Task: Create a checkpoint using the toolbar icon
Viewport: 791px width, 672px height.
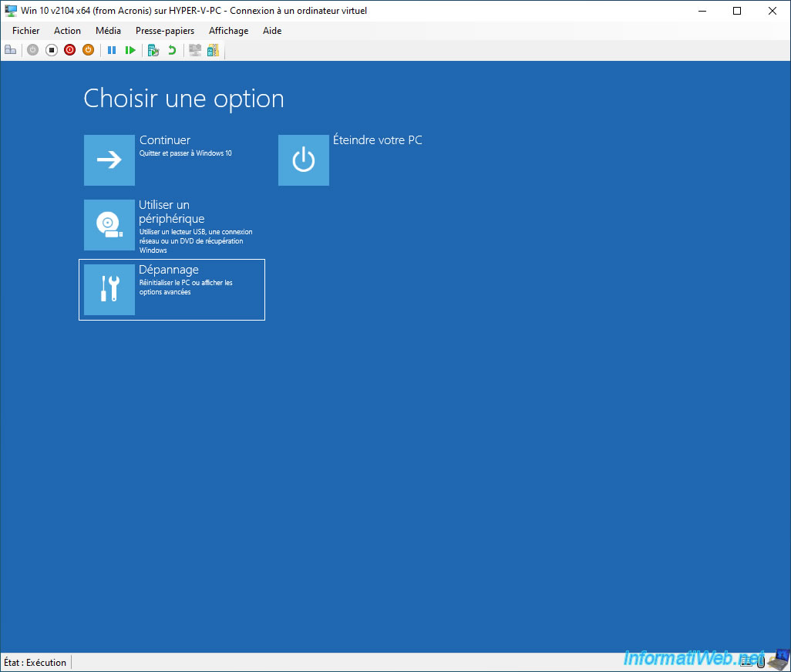Action: tap(153, 50)
